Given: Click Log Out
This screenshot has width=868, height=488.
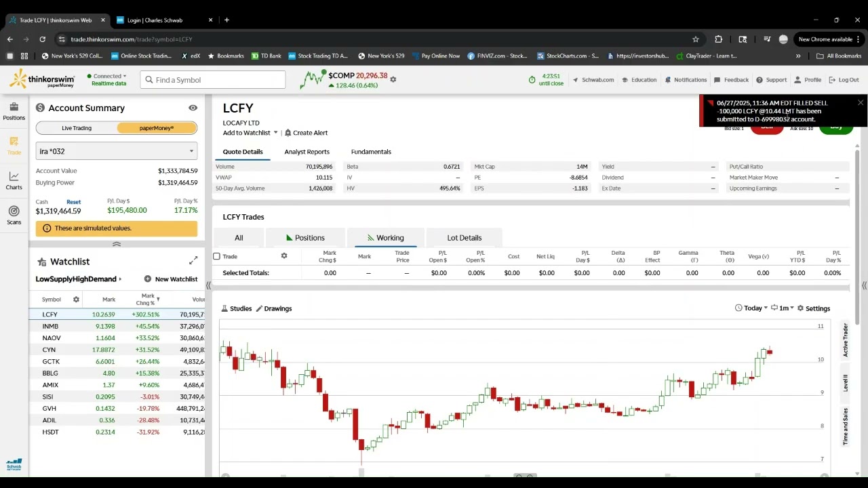Looking at the screenshot, I should [844, 80].
